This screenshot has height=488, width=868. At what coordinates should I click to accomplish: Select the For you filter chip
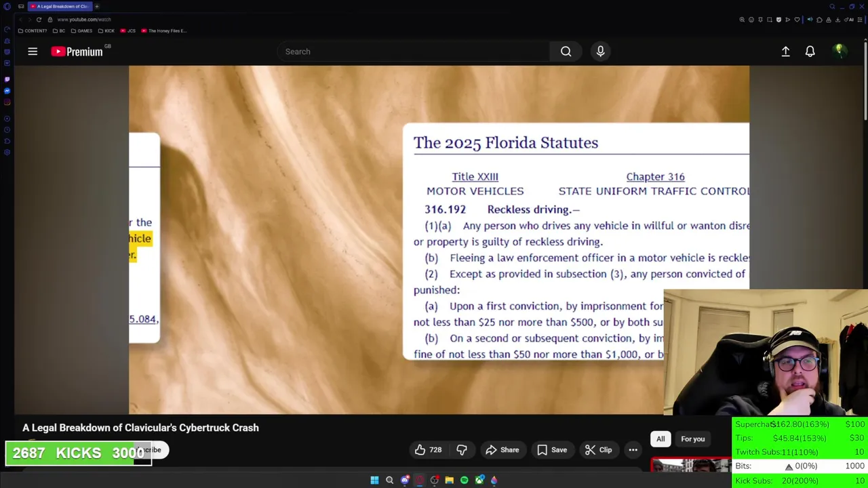[x=692, y=439]
